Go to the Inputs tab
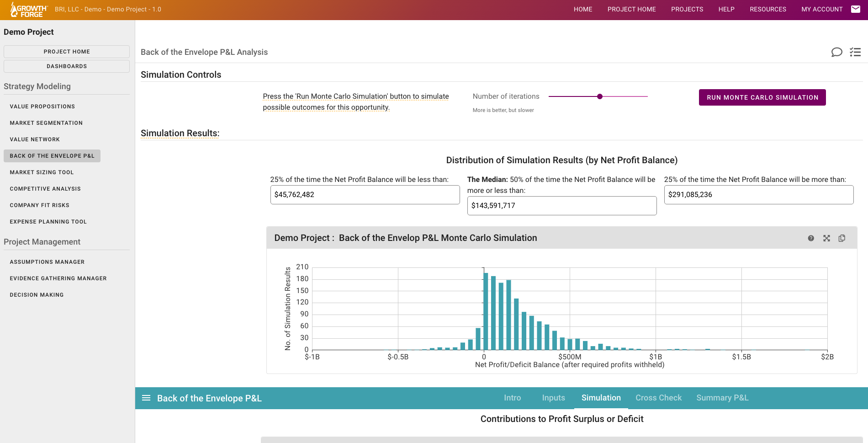 pos(553,398)
